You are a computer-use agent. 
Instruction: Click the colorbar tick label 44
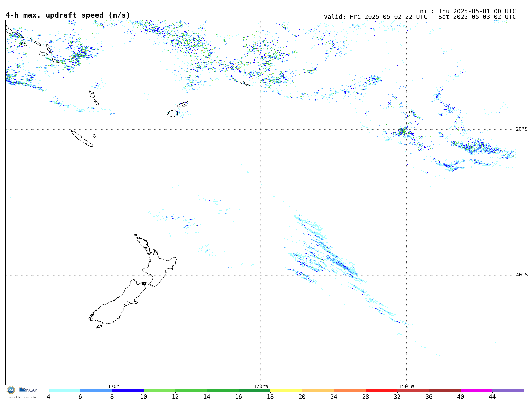492,397
